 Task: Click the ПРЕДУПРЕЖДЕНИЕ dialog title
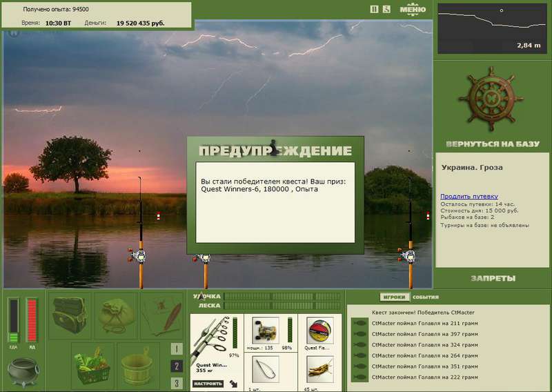(x=275, y=150)
